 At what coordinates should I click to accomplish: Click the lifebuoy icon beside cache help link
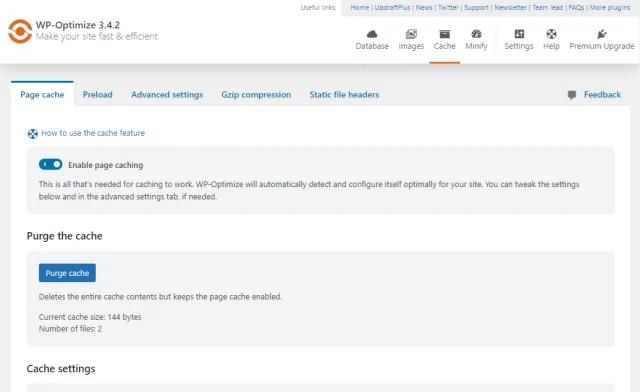[33, 134]
